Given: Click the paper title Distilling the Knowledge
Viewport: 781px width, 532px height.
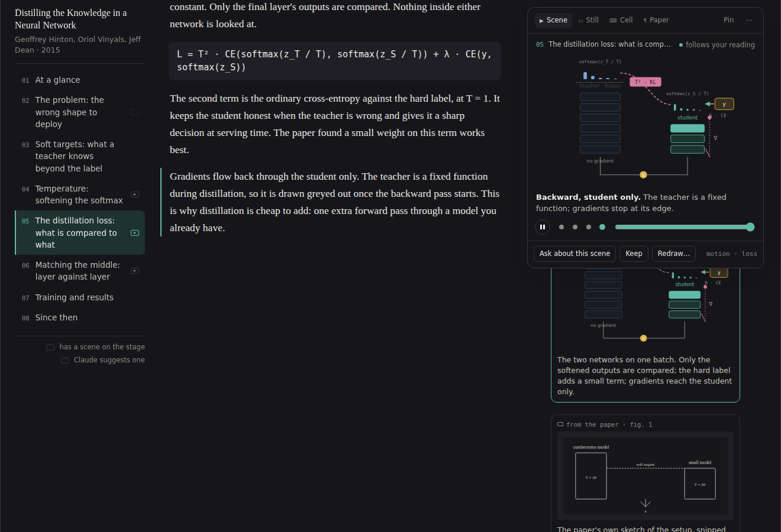Looking at the screenshot, I should (71, 19).
